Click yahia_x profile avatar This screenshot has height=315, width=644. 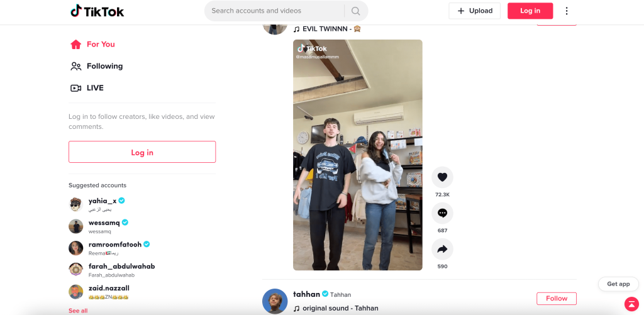pos(75,204)
